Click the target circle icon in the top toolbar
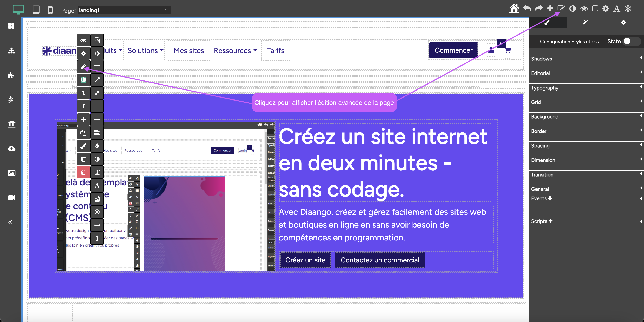Screen dimensions: 644x322 click(628, 9)
